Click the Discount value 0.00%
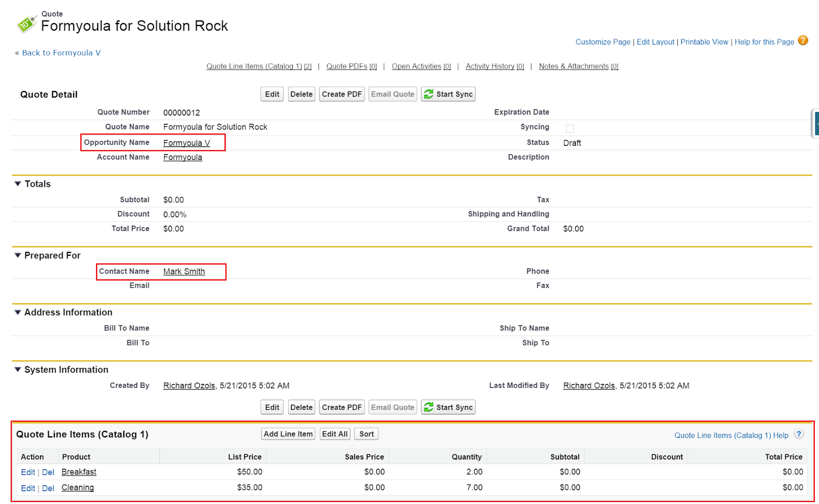The height and width of the screenshot is (504, 819). tap(175, 215)
